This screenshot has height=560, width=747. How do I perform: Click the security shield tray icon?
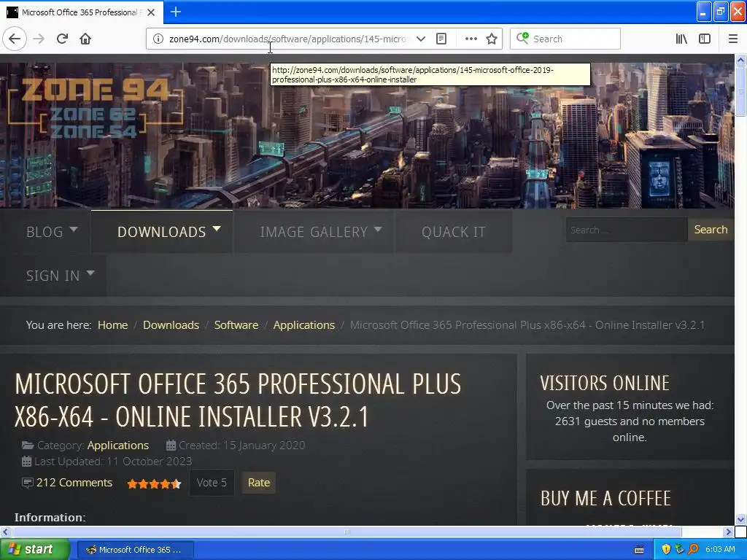[666, 550]
